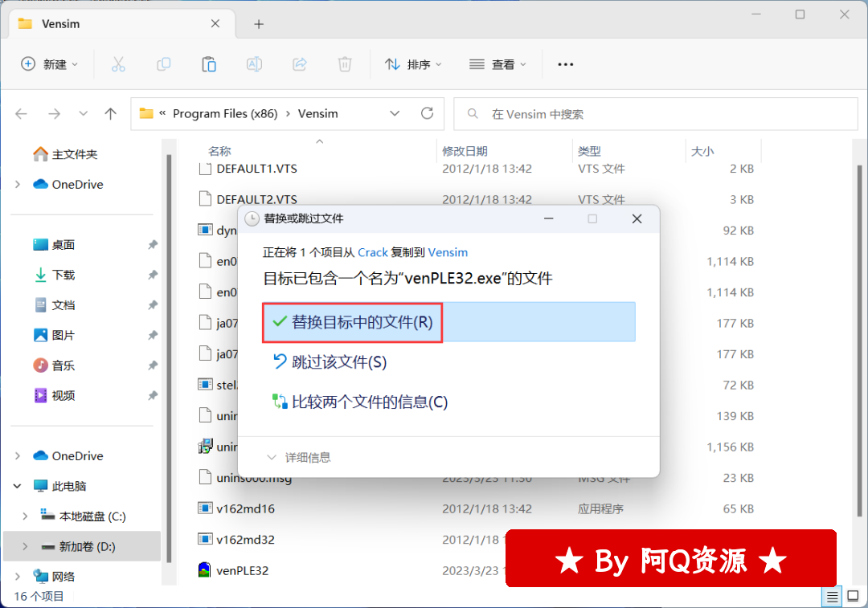Expand New Volume (D:) tree node
Screen dimensions: 868x608
(25, 547)
